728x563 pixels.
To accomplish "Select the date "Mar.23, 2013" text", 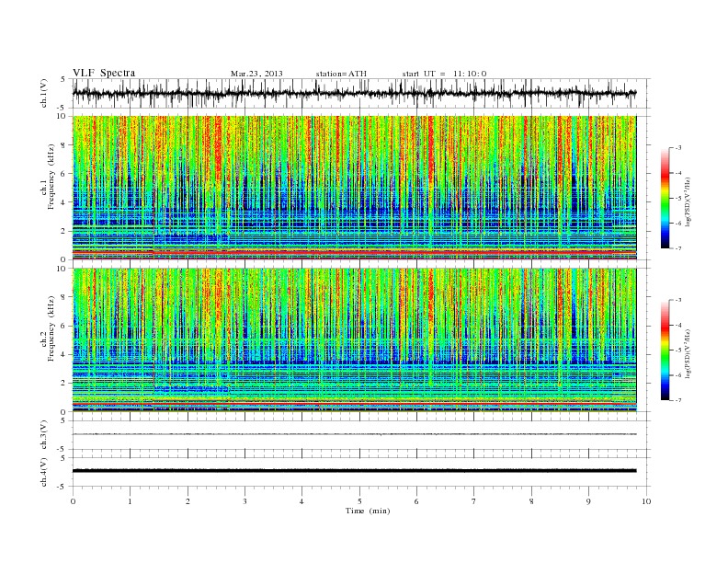I will tap(256, 74).
